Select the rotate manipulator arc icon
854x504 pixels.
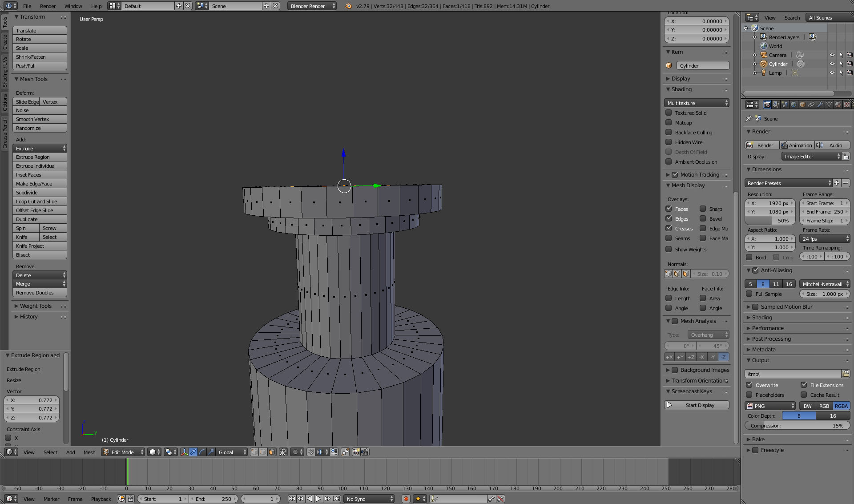click(x=202, y=452)
